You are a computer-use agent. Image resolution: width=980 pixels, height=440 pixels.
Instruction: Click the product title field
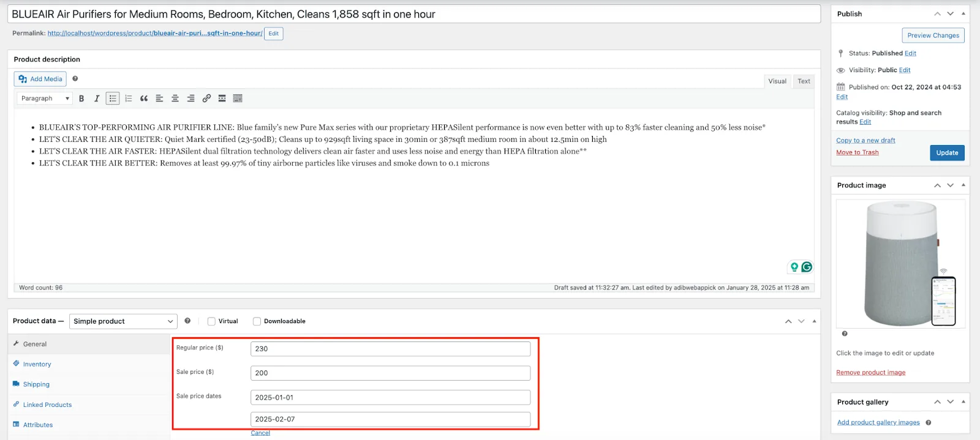click(414, 14)
